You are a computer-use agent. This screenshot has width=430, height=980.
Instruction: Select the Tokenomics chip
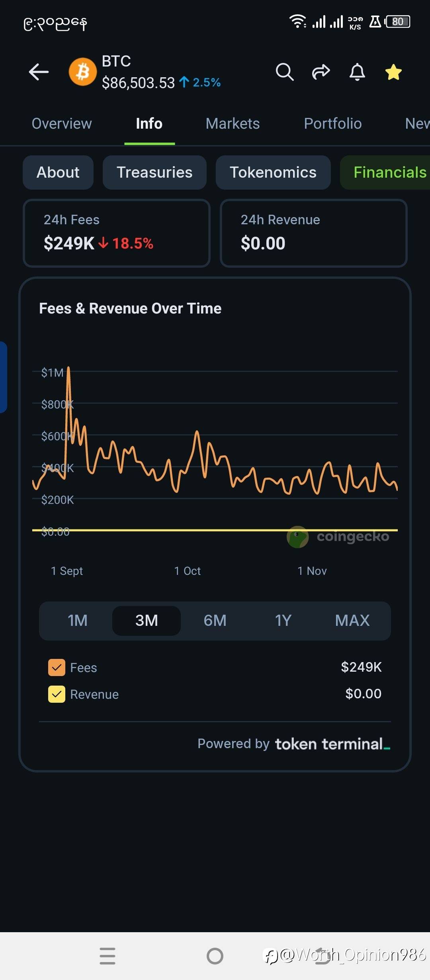coord(273,172)
